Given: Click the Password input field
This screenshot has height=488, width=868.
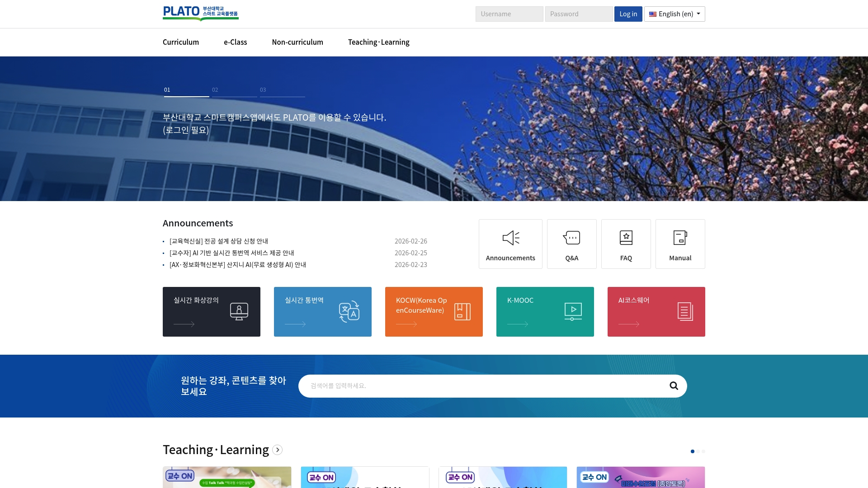Looking at the screenshot, I should click(x=579, y=14).
